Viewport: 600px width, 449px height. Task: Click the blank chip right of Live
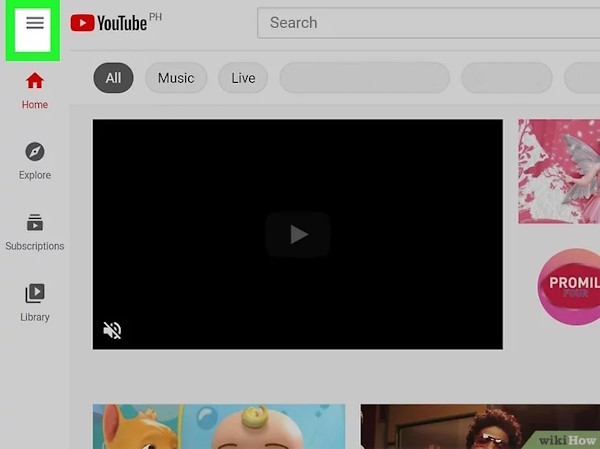[364, 78]
